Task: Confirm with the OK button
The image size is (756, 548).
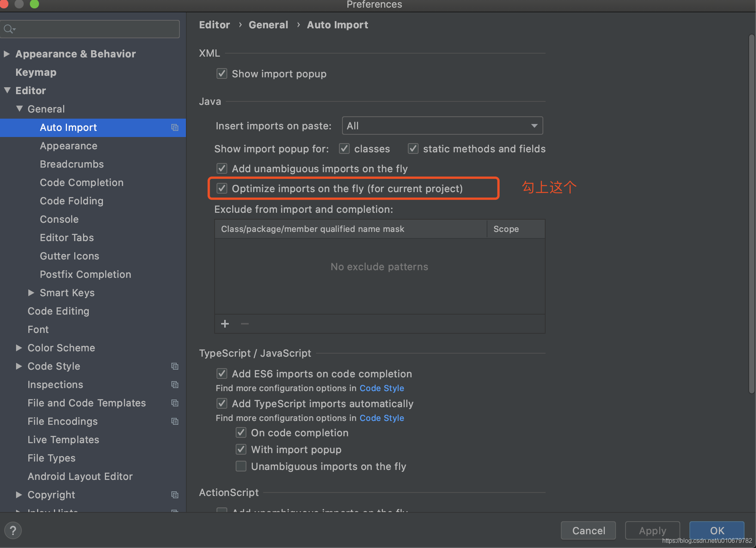Action: [x=717, y=530]
